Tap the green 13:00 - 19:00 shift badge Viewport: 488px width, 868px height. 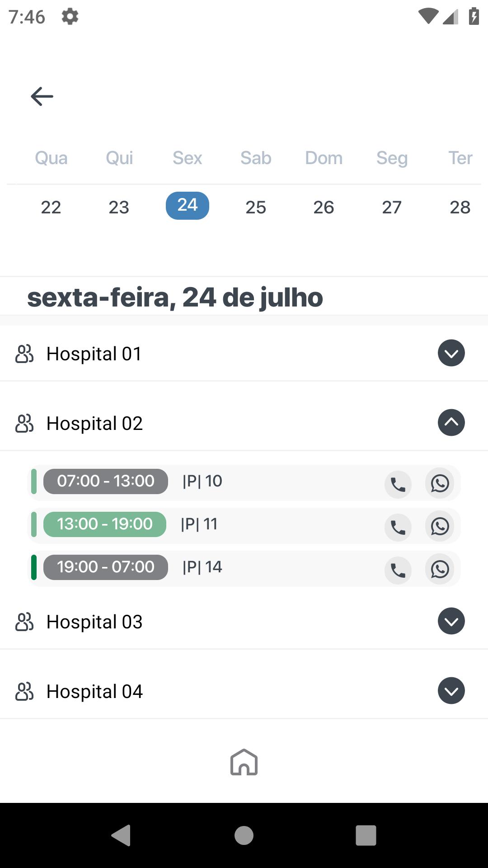[x=105, y=524]
